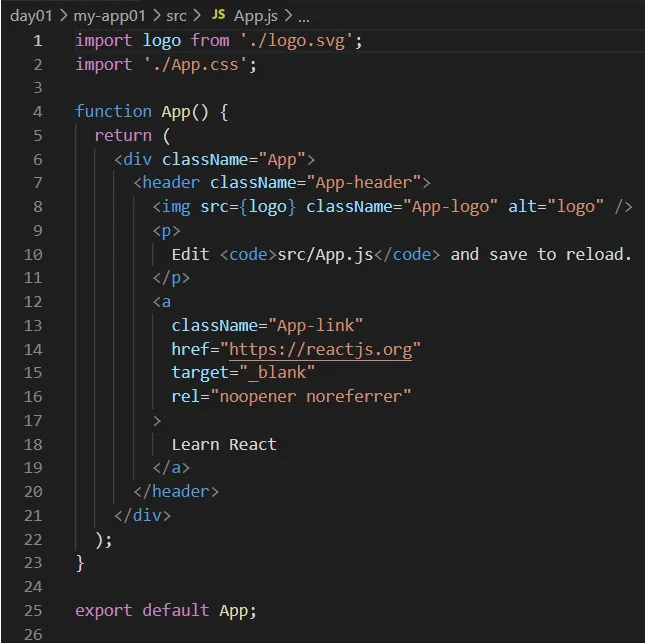Click the "App-link" className value
This screenshot has height=643, width=649.
[315, 326]
